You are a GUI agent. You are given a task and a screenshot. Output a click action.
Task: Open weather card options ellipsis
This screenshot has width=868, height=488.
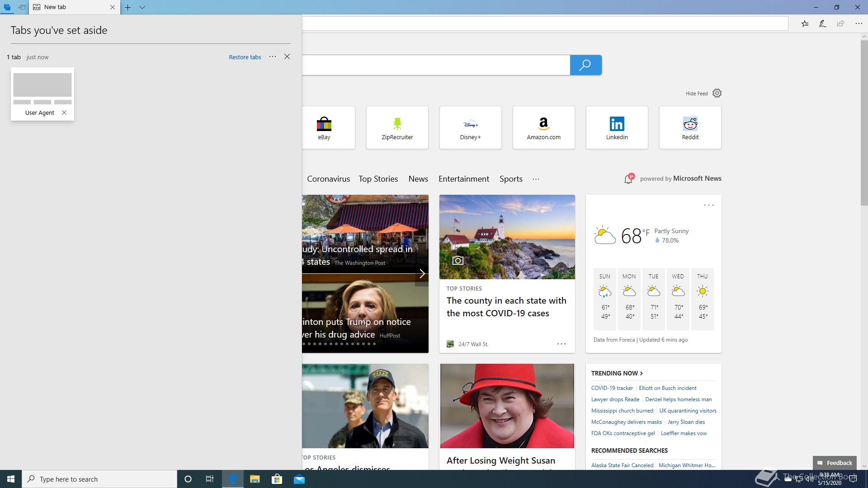pyautogui.click(x=708, y=205)
